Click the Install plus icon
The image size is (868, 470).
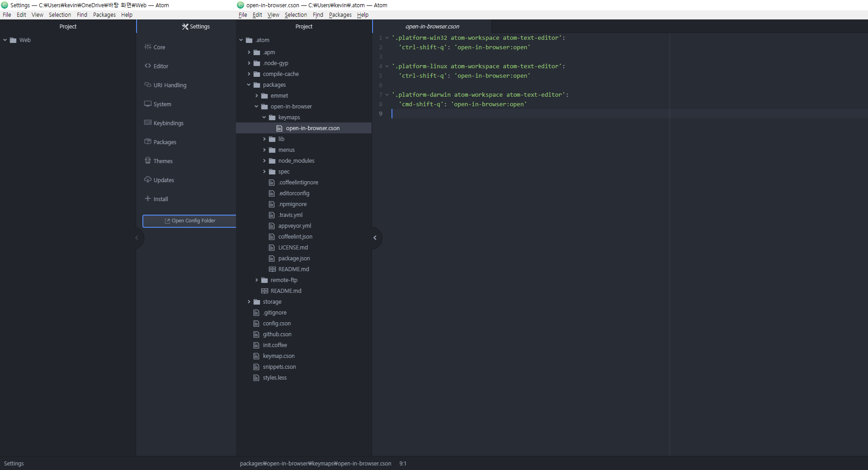pos(148,198)
